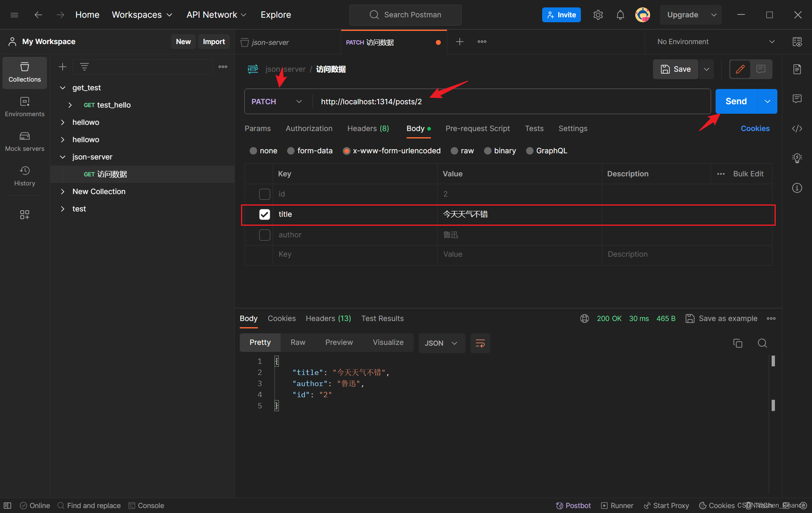Screen dimensions: 812x513
Task: Open the Environments sidebar panel
Action: [x=24, y=107]
